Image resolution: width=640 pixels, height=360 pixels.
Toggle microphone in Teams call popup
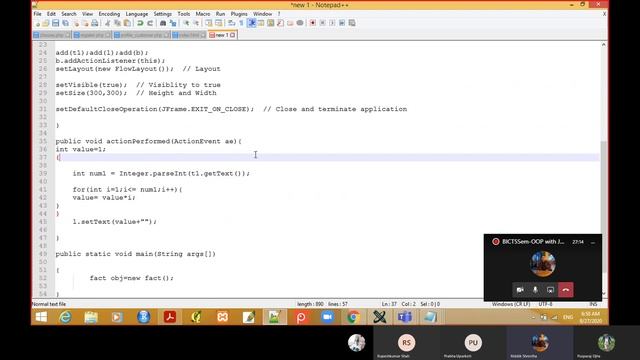535,290
